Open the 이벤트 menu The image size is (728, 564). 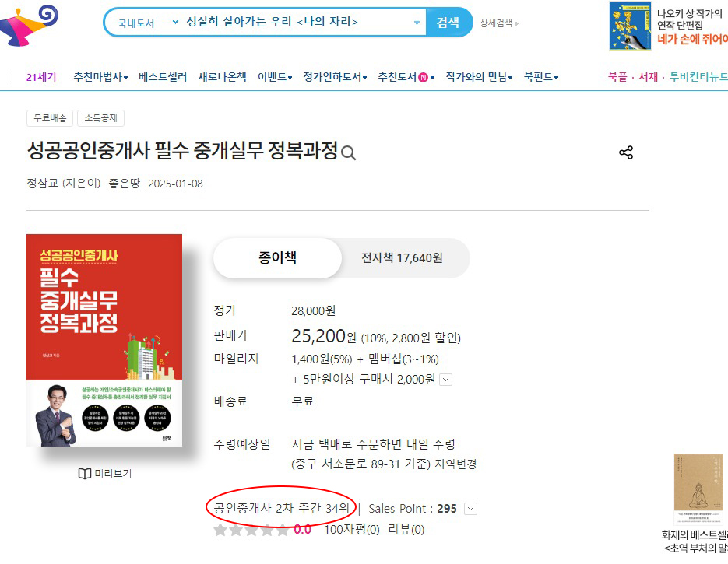click(275, 77)
